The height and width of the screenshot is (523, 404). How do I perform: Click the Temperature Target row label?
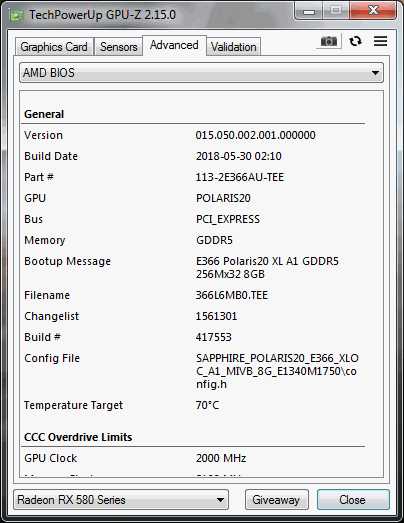[x=73, y=406]
